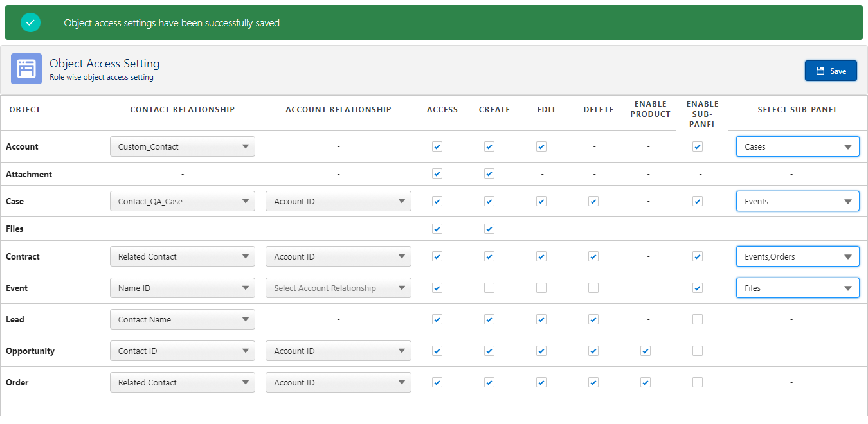Viewport: 868px width, 424px height.
Task: Expand the Case Account Relationship dropdown
Action: 338,201
